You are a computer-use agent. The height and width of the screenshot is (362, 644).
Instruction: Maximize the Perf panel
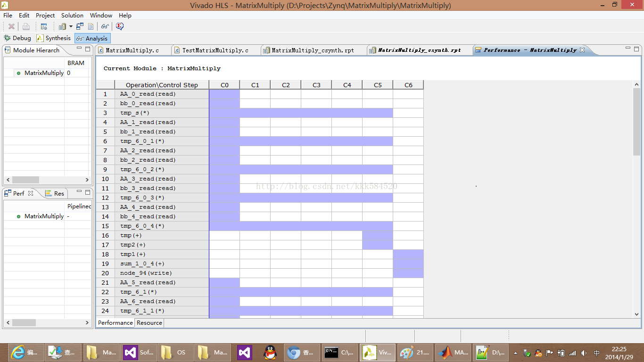[x=87, y=192]
